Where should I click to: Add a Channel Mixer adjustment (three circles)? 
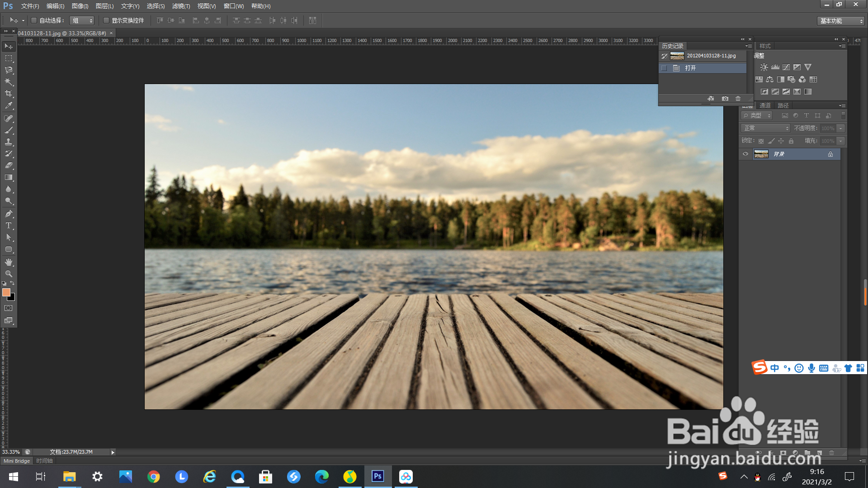tap(802, 80)
